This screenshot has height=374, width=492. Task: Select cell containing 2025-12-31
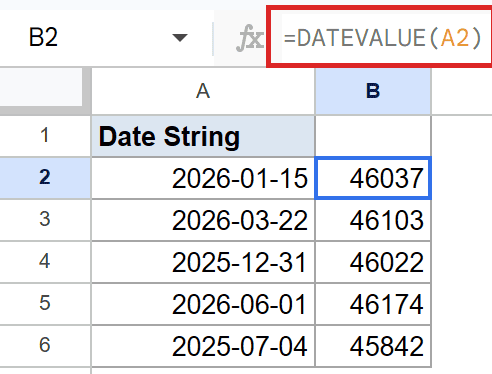203,262
